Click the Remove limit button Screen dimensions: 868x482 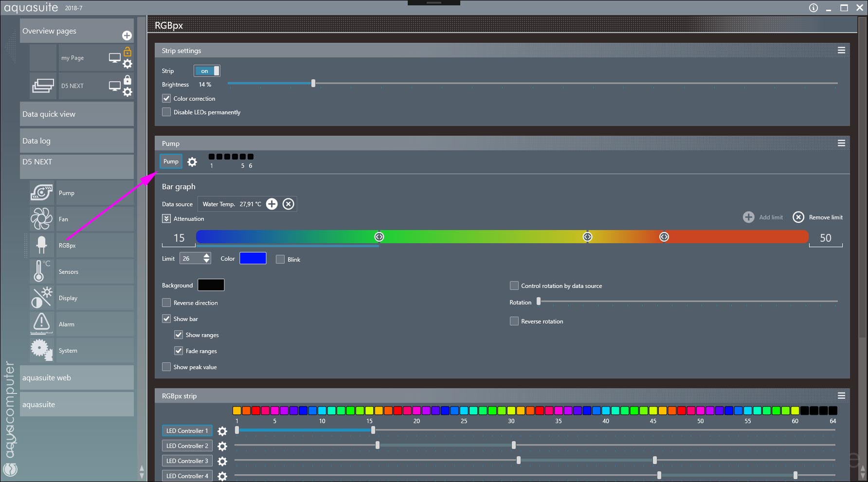coord(818,217)
